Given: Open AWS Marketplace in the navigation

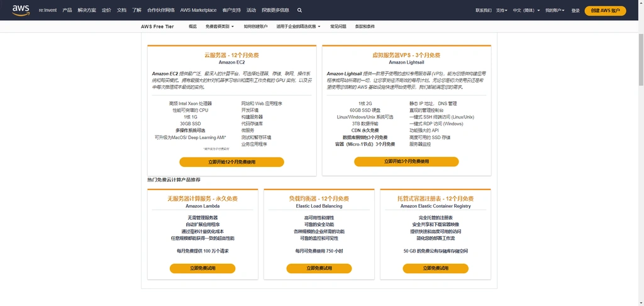Looking at the screenshot, I should coord(198,10).
